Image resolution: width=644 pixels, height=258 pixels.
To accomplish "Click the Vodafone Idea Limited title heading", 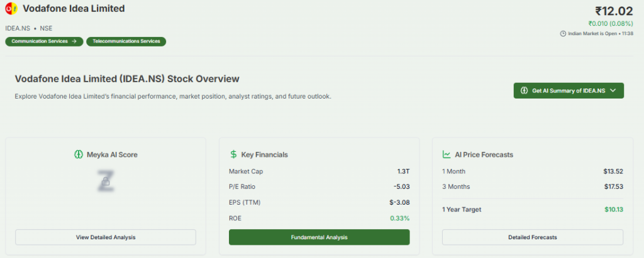I will tap(74, 9).
